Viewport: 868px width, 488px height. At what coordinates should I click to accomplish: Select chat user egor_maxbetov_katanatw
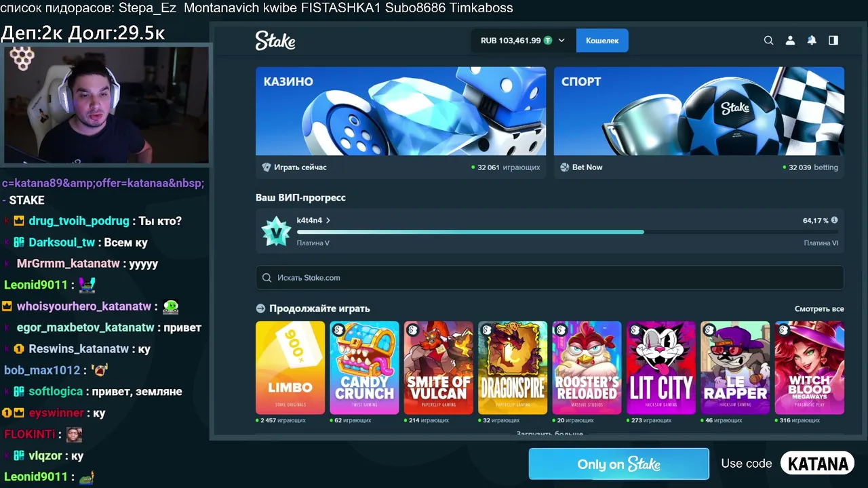coord(85,328)
